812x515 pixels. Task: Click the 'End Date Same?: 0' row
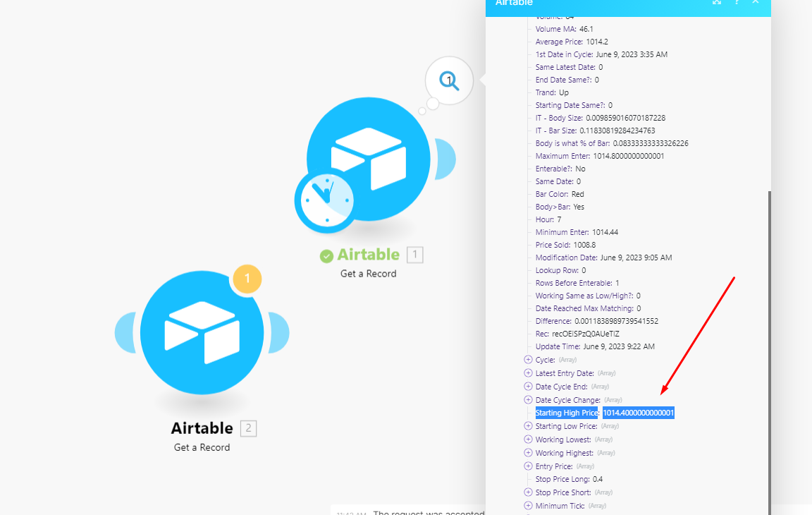[x=567, y=80]
